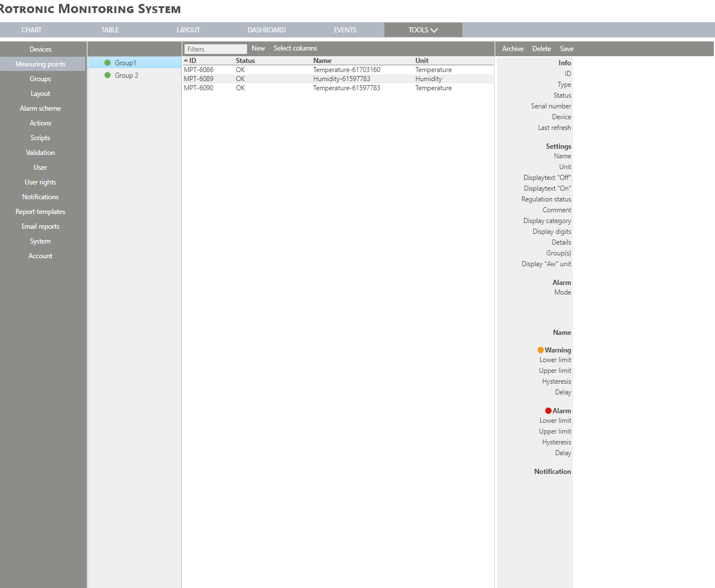The width and height of the screenshot is (715, 588).
Task: Open the DASHBOARD tab
Action: [x=267, y=30]
